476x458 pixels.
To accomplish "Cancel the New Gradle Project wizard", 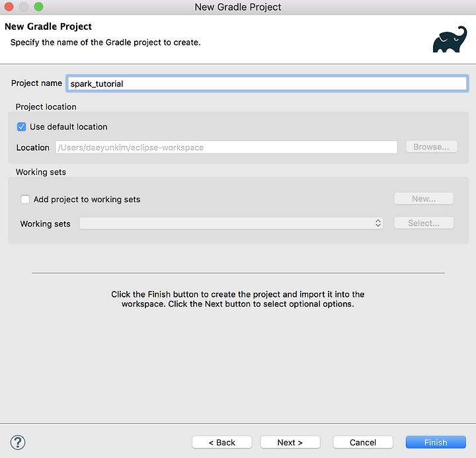I will [x=363, y=442].
